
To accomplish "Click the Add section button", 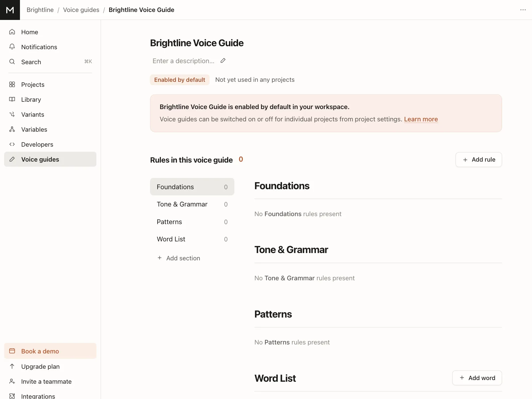I will (x=179, y=258).
